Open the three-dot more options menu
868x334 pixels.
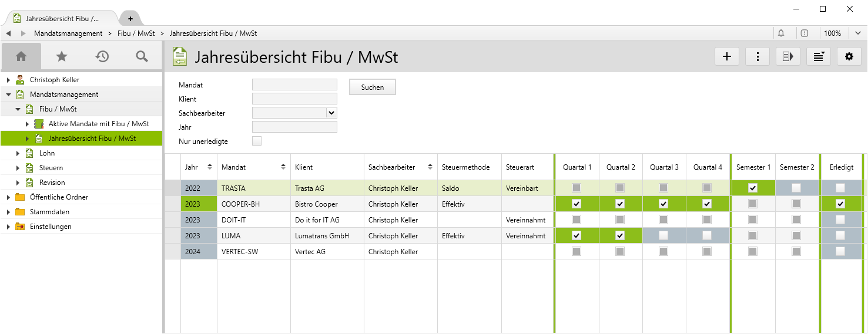pos(758,56)
